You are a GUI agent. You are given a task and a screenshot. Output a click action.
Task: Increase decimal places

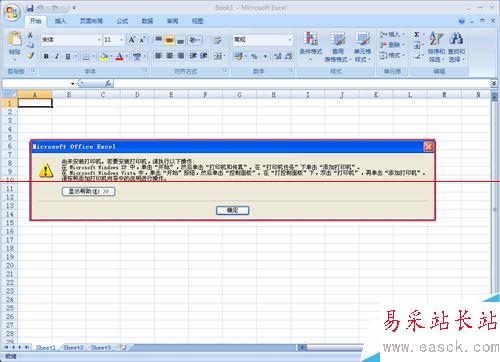pyautogui.click(x=278, y=56)
